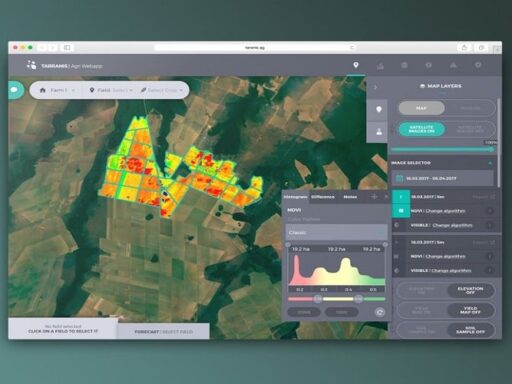Click the person icon side panel button

[x=379, y=132]
